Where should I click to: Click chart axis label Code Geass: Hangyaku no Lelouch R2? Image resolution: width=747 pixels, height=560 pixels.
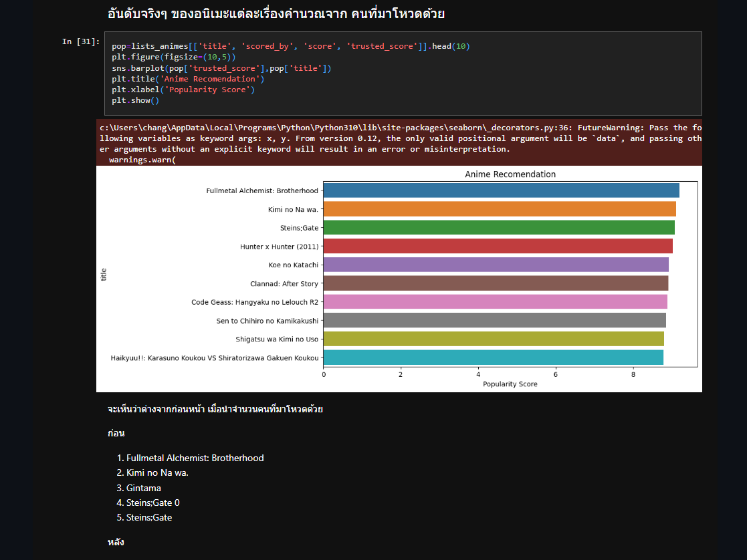[x=255, y=302]
